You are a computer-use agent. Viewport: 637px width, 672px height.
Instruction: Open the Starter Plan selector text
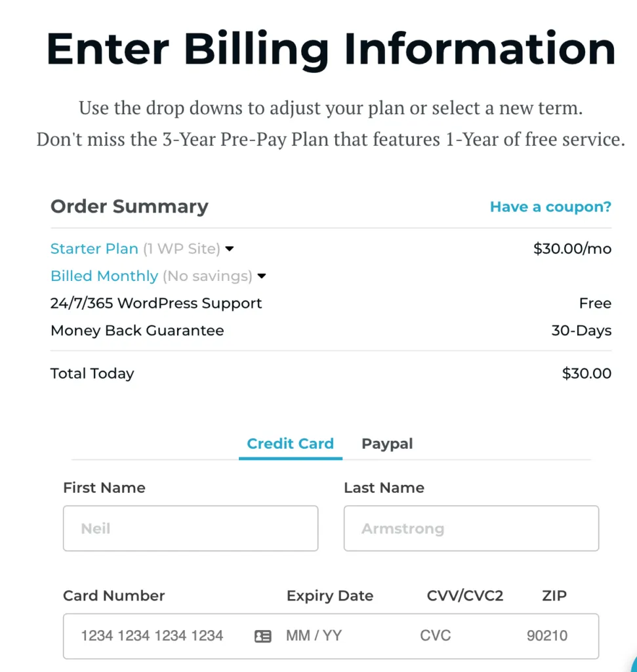pyautogui.click(x=94, y=249)
